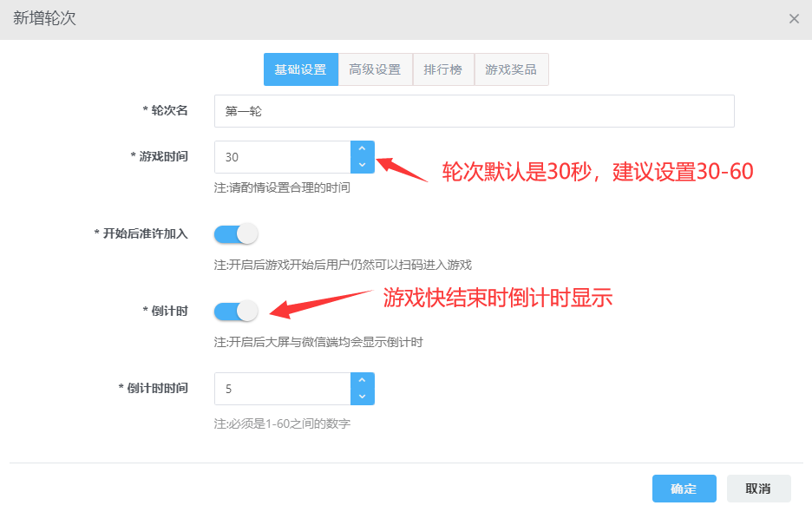Decrease game time with the down stepper arrow
The width and height of the screenshot is (812, 512).
[x=363, y=164]
